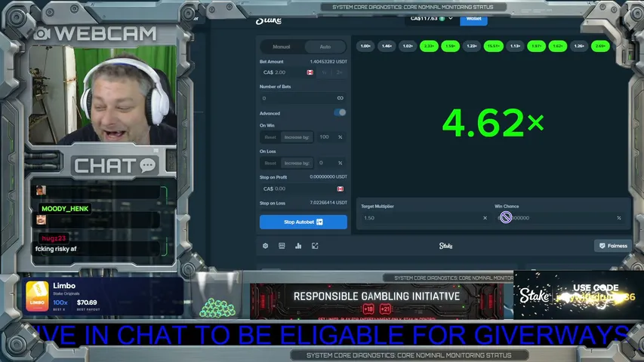Click the Canadian flag in Stop on Profit
The image size is (644, 362).
(x=340, y=189)
